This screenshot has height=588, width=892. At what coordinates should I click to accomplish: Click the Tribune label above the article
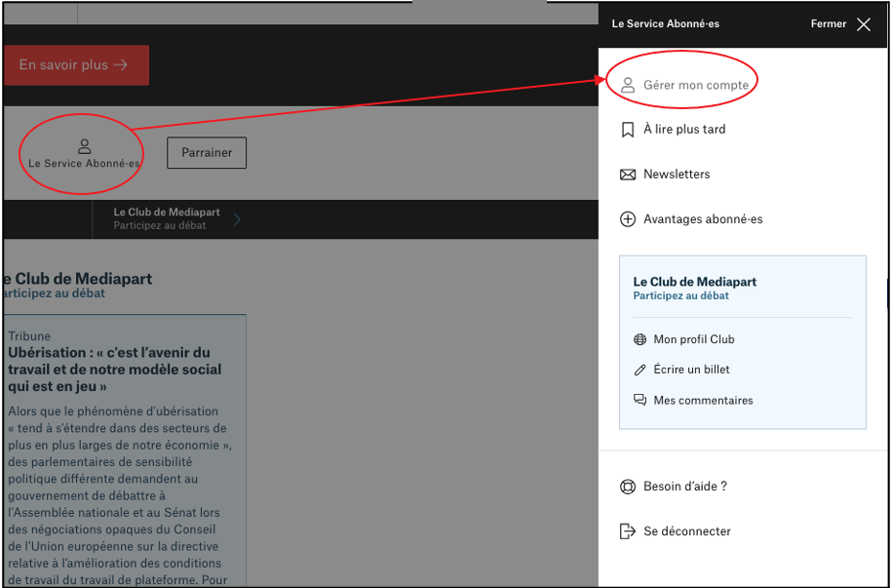coord(29,335)
